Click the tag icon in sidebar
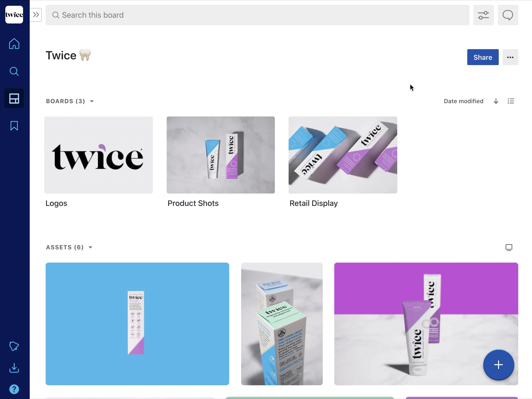 (x=14, y=346)
